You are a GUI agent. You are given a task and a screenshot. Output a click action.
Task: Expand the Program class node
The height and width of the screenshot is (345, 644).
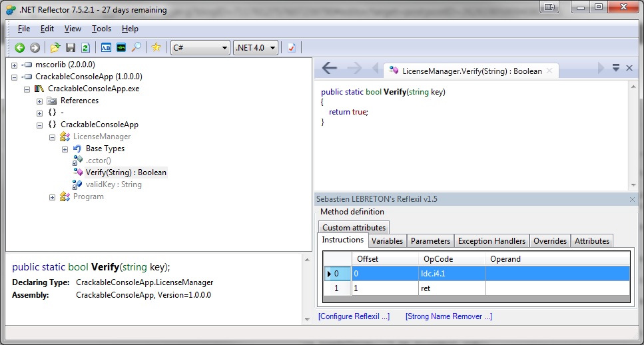click(52, 197)
